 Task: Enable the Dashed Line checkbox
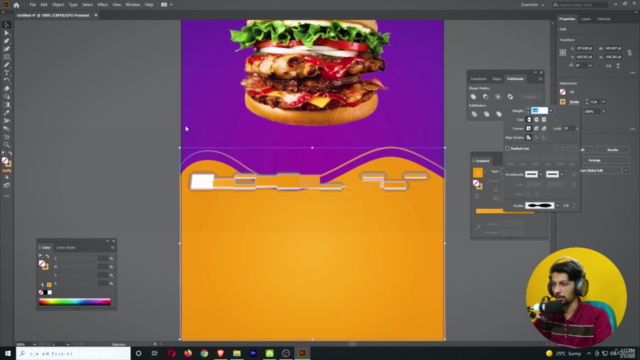pyautogui.click(x=507, y=149)
